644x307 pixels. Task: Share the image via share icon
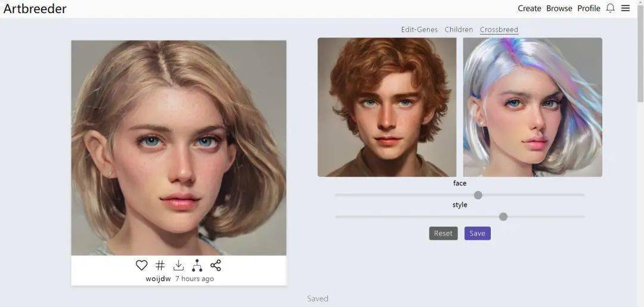(216, 265)
